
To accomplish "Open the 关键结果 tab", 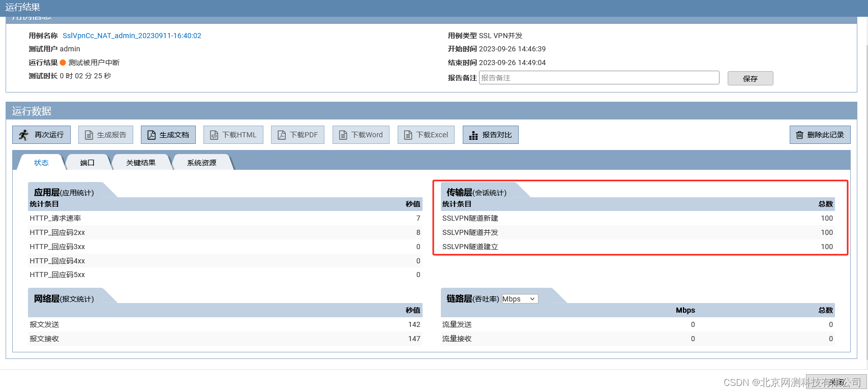I will 141,163.
